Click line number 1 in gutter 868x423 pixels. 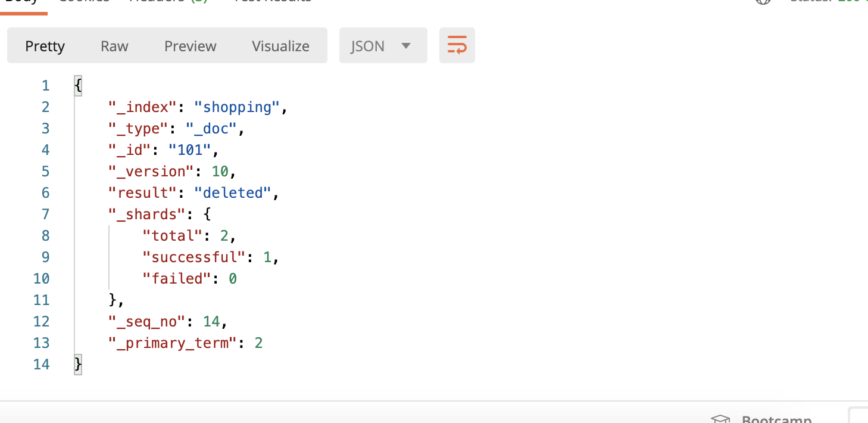click(46, 86)
